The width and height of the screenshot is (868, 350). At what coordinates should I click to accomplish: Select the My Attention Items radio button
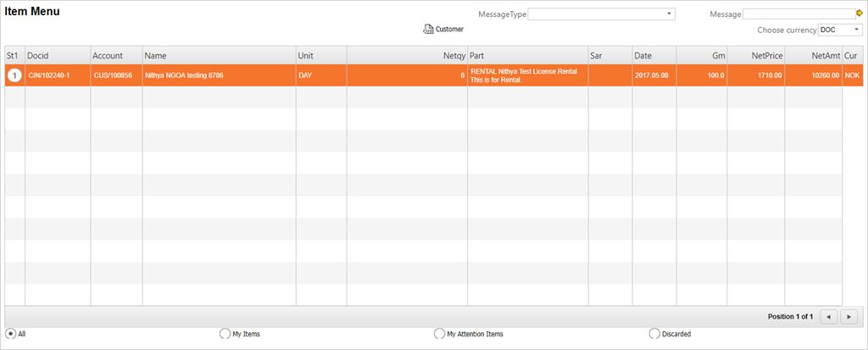(x=439, y=334)
